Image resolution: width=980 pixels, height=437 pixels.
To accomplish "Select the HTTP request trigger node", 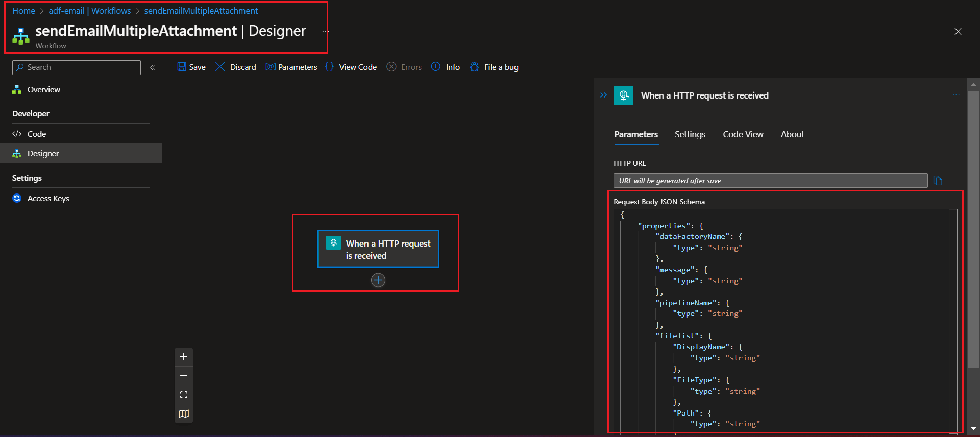I will tap(378, 249).
